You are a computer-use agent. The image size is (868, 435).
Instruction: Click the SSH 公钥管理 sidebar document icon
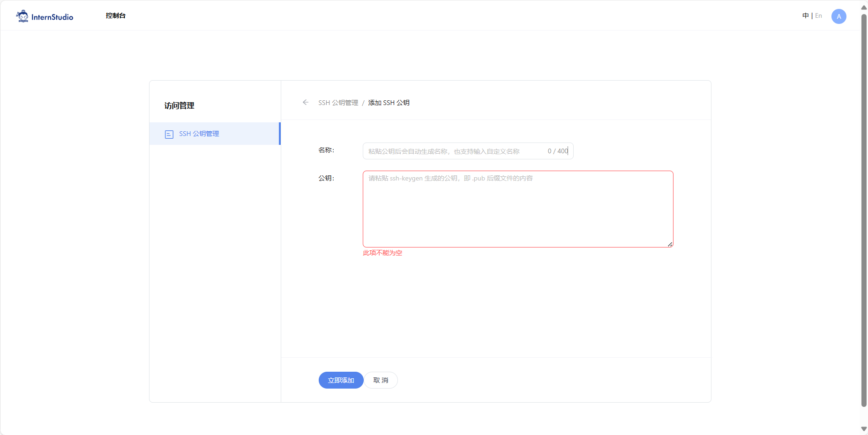169,135
